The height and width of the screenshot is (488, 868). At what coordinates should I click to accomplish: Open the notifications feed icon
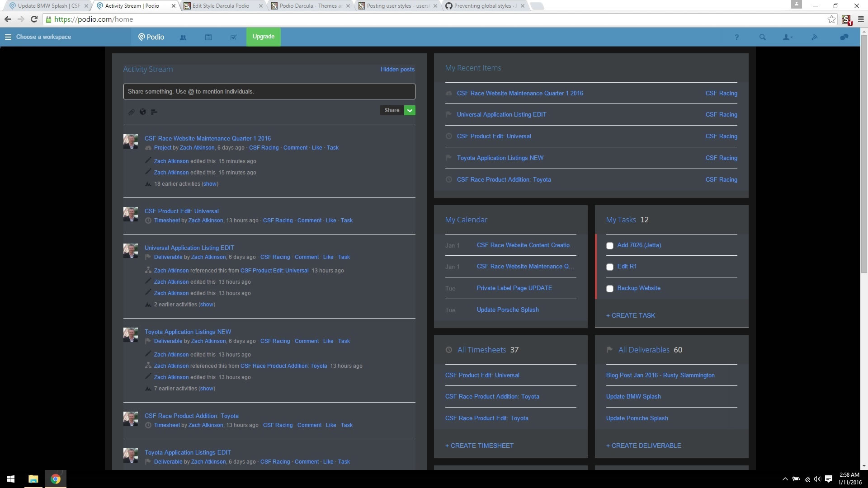click(x=814, y=38)
